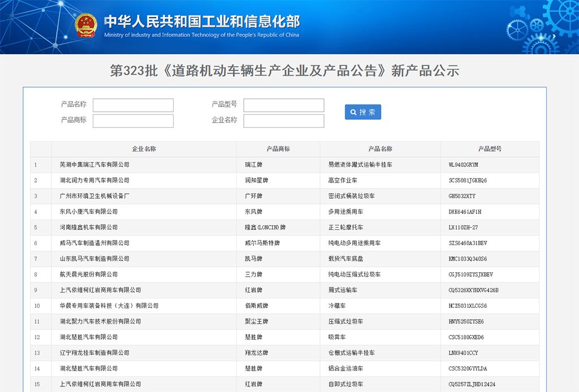The image size is (579, 392).
Task: Click model number LNX9401CCY
Action: point(464,352)
